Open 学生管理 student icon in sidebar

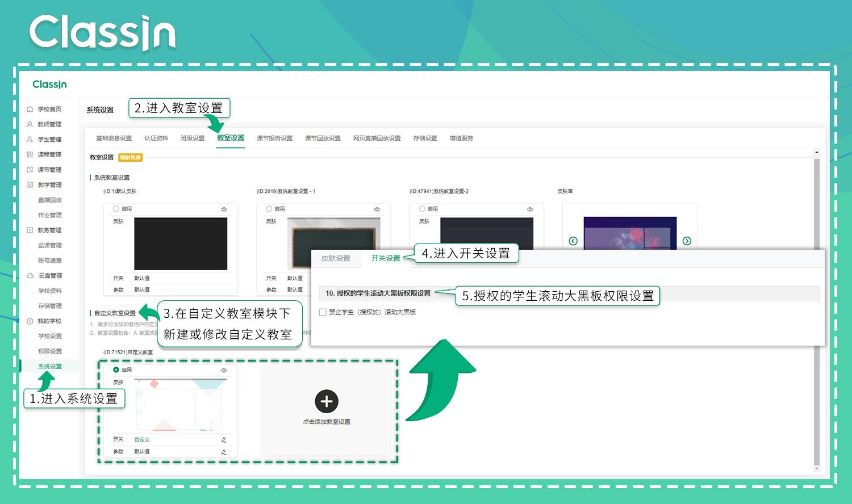pos(30,139)
